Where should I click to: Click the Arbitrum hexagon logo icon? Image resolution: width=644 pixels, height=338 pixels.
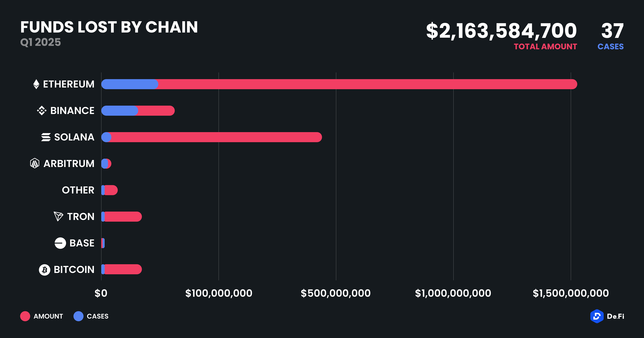coord(35,163)
